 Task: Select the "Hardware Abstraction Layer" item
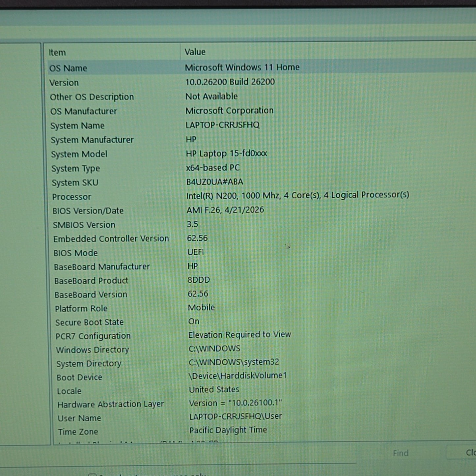point(111,405)
